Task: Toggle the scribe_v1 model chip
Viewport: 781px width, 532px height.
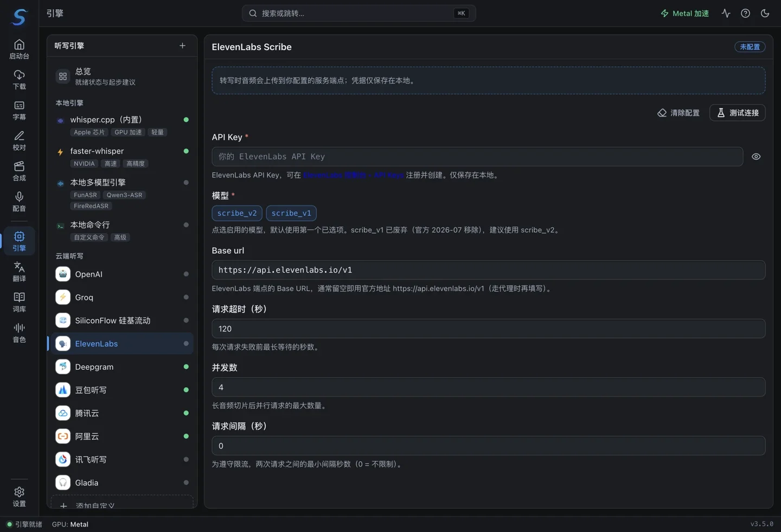Action: [x=291, y=213]
